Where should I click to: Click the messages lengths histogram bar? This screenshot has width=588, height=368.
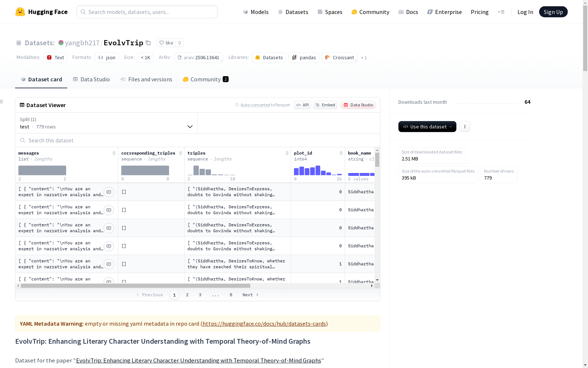(42, 170)
